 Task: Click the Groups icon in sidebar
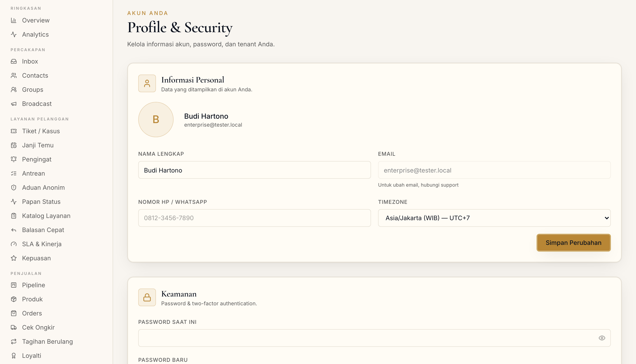pyautogui.click(x=14, y=90)
